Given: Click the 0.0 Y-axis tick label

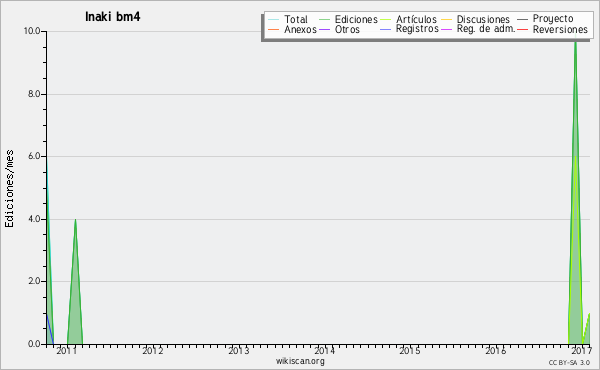Looking at the screenshot, I should tap(34, 344).
